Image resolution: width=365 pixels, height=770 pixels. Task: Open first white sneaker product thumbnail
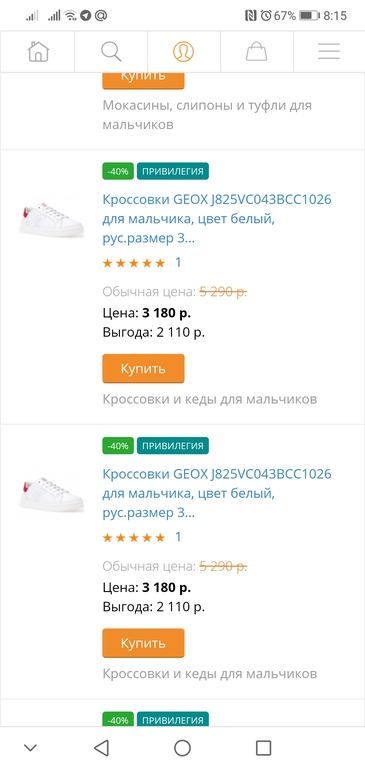point(51,220)
